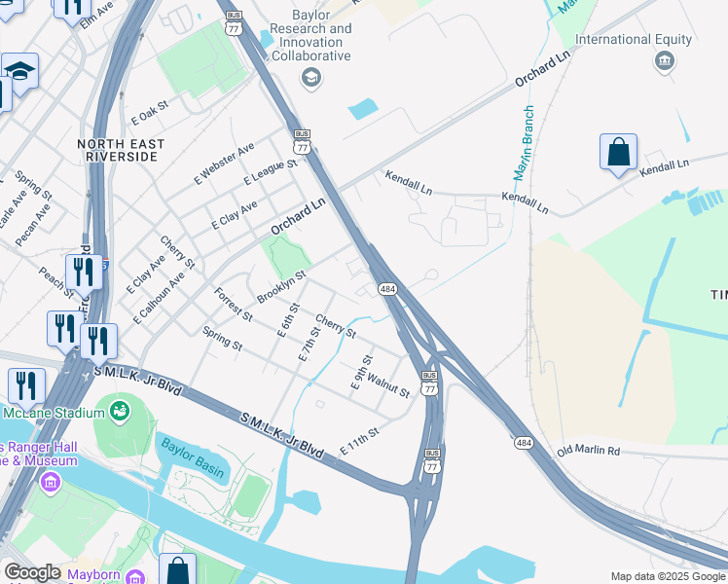The height and width of the screenshot is (584, 728).
Task: Click the 484 shield near Old Marlin Rd
Action: pos(524,443)
